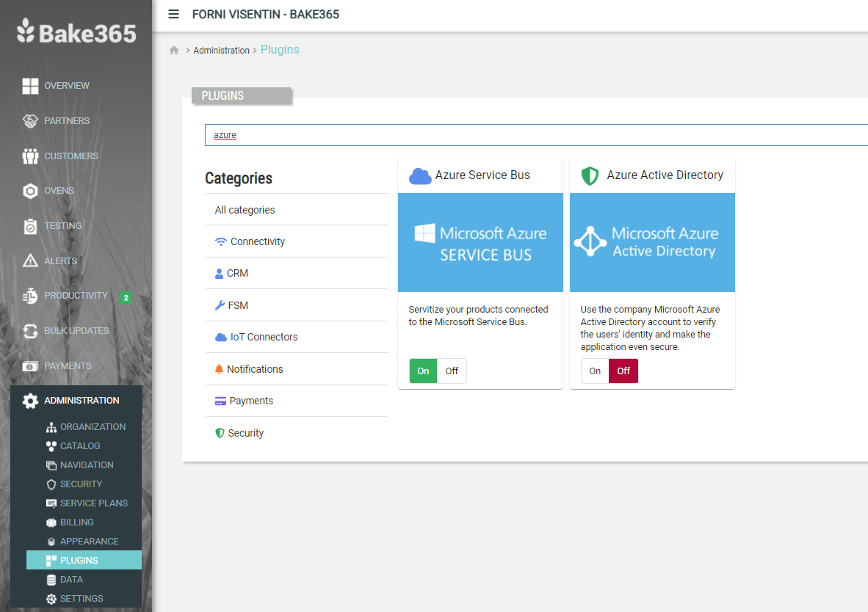Click the Service Plans submenu icon
Viewport: 868px width, 612px height.
(x=51, y=503)
